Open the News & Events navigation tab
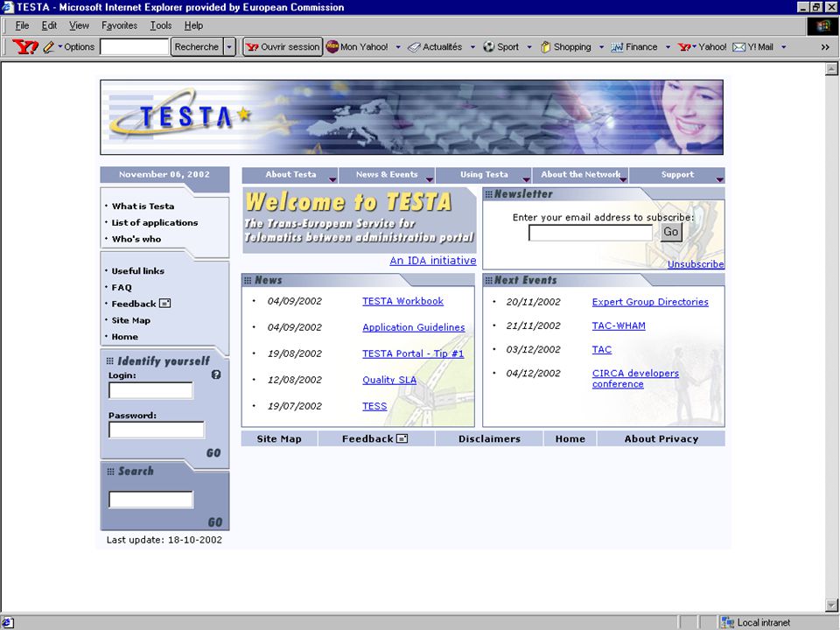Image resolution: width=840 pixels, height=630 pixels. click(x=387, y=175)
